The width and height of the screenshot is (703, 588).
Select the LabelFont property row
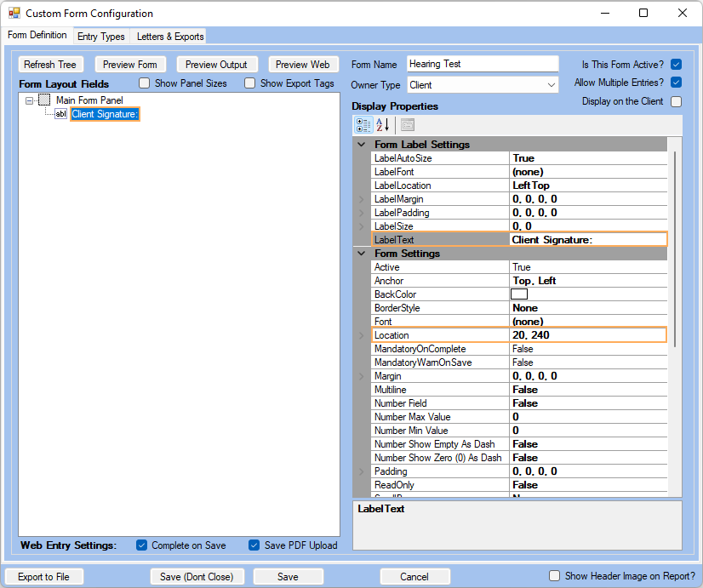coord(520,172)
